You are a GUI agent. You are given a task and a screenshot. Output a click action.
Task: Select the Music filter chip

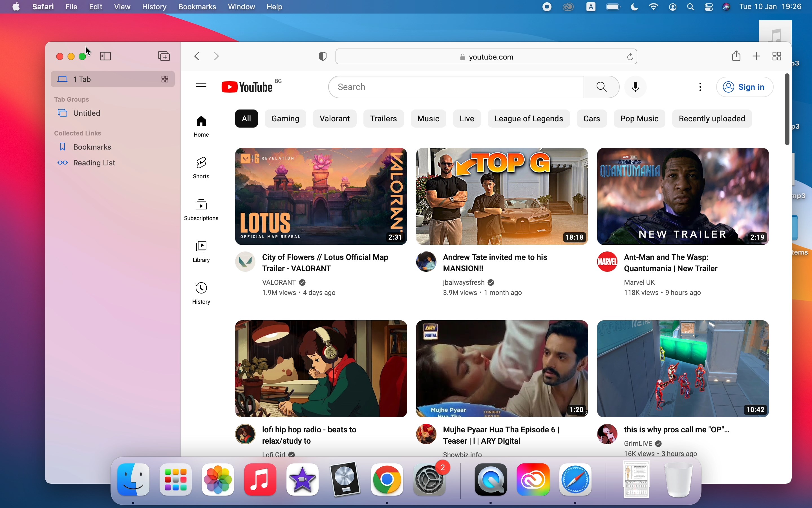pyautogui.click(x=429, y=119)
